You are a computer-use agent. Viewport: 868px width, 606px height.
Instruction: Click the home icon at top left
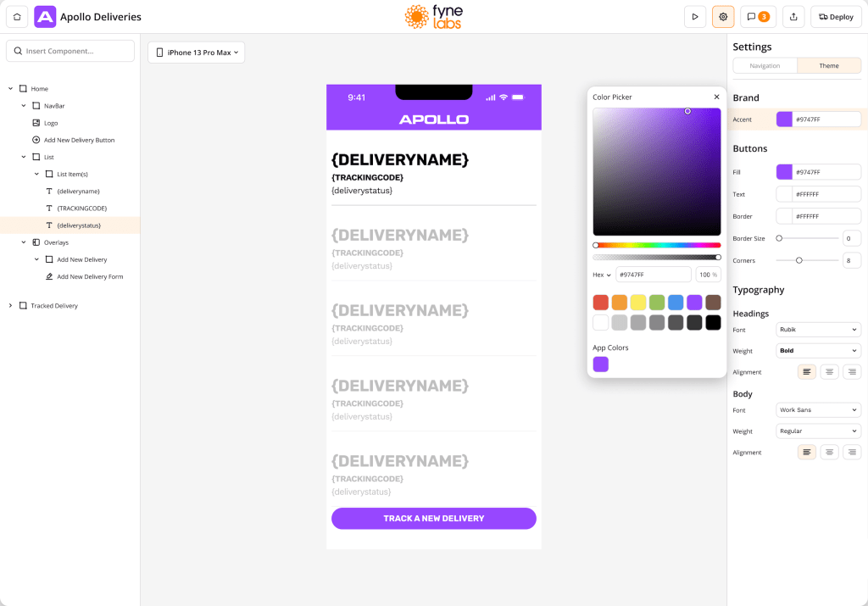point(16,16)
